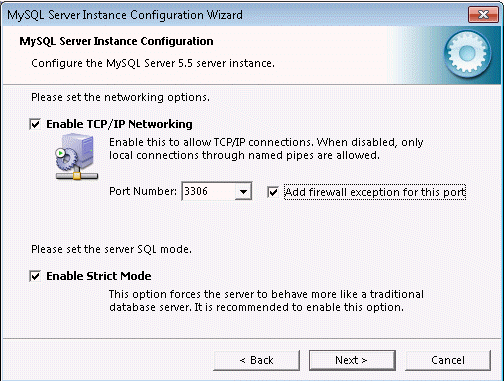Expand the Port Number dropdown arrow
The height and width of the screenshot is (381, 504).
pos(243,191)
